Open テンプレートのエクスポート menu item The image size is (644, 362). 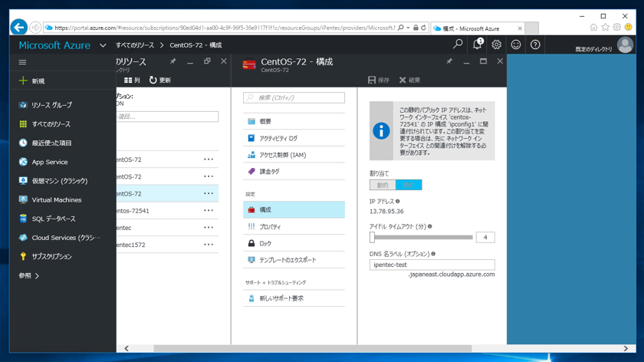294,260
